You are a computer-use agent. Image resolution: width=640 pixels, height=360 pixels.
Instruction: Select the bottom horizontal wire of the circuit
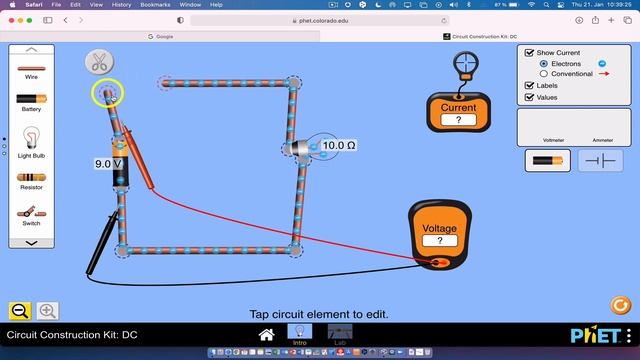click(x=209, y=251)
